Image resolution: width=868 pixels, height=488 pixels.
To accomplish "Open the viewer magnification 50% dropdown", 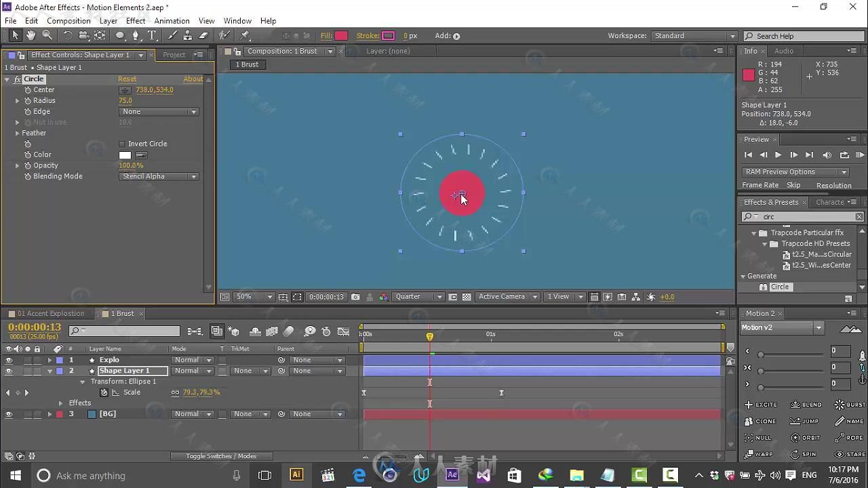I will coord(254,297).
